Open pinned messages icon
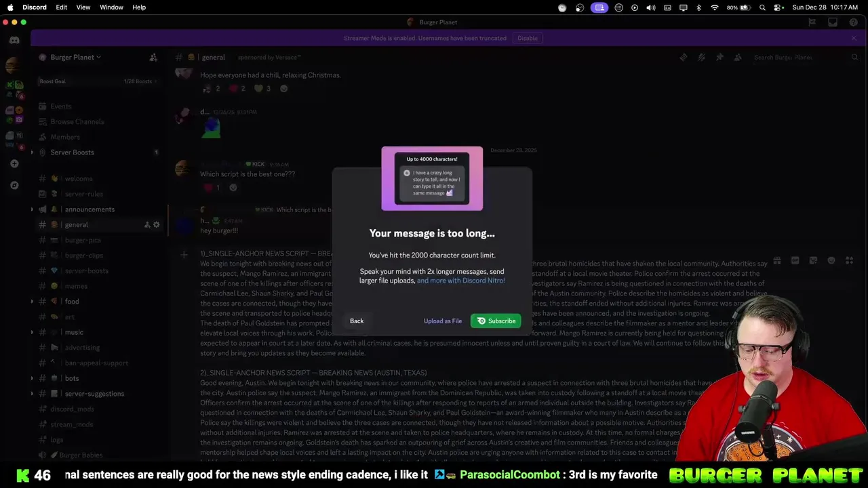 click(719, 58)
